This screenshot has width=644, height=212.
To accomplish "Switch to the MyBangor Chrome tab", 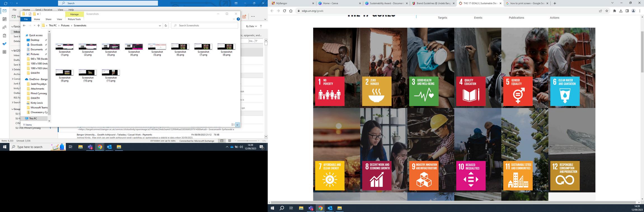I will [x=293, y=3].
